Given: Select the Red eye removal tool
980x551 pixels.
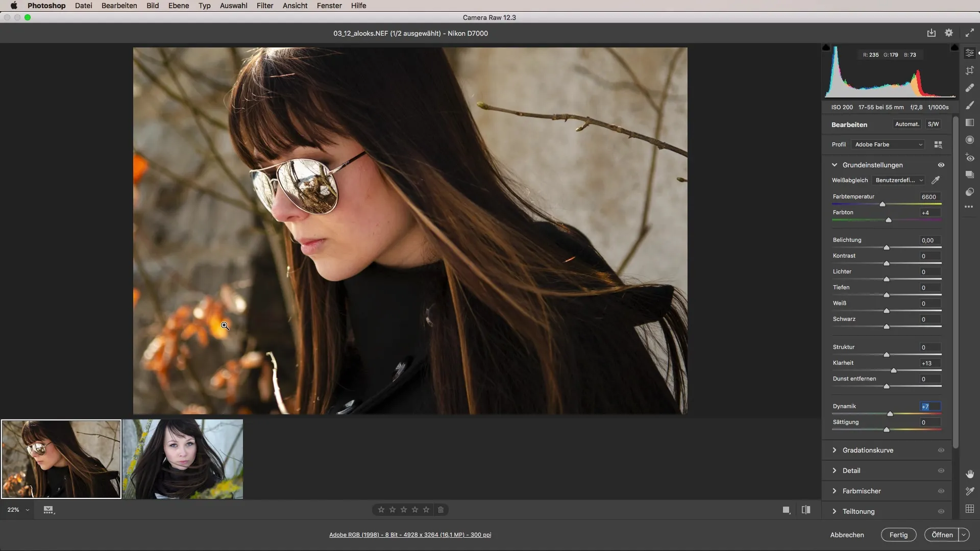Looking at the screenshot, I should coord(970,157).
